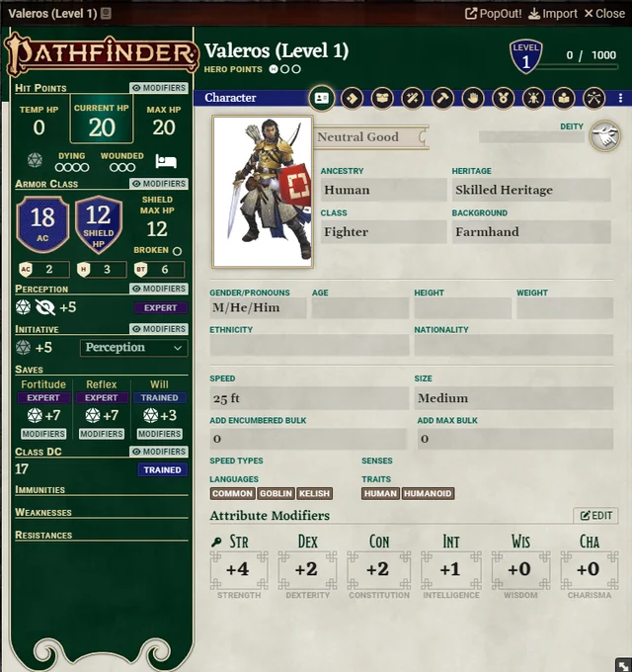Image resolution: width=632 pixels, height=672 pixels.
Task: Click PopOut! in the window header
Action: 494,13
